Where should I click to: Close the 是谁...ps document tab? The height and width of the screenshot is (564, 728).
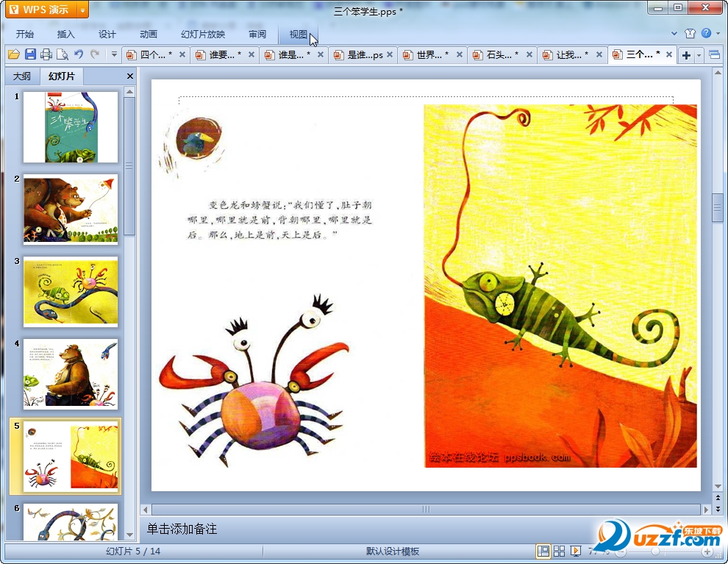(x=390, y=54)
